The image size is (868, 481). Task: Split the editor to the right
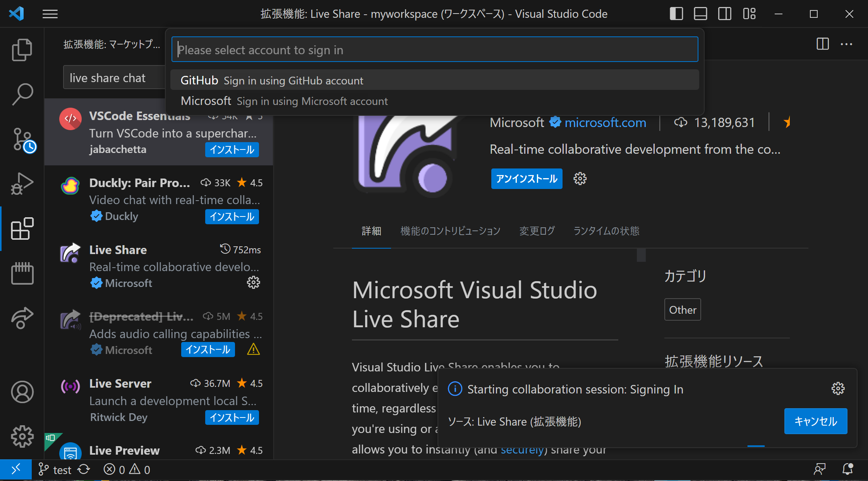pos(823,44)
